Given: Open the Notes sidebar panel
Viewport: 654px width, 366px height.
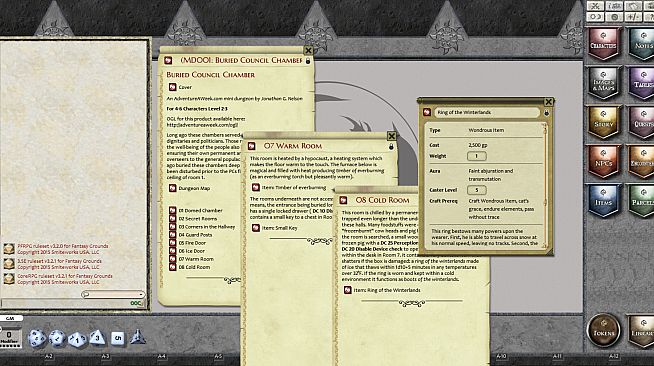Looking at the screenshot, I should tap(641, 43).
